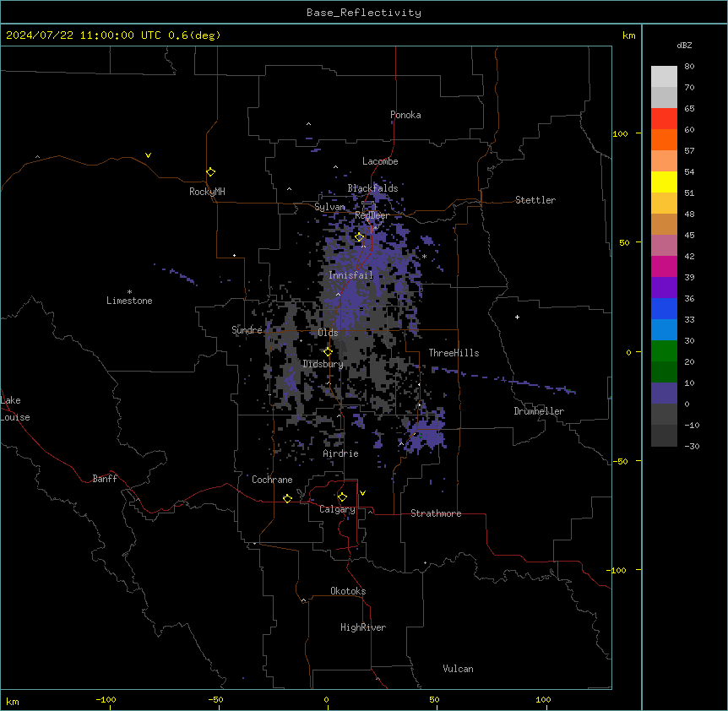This screenshot has height=711, width=728.
Task: Select the yellow diamond marker below Cochrane
Action: coord(287,498)
